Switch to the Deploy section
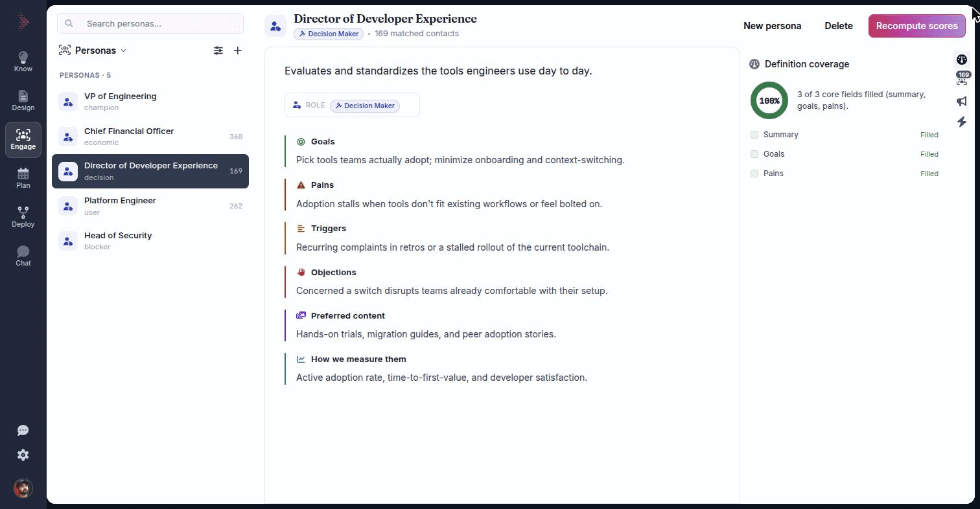 tap(23, 217)
